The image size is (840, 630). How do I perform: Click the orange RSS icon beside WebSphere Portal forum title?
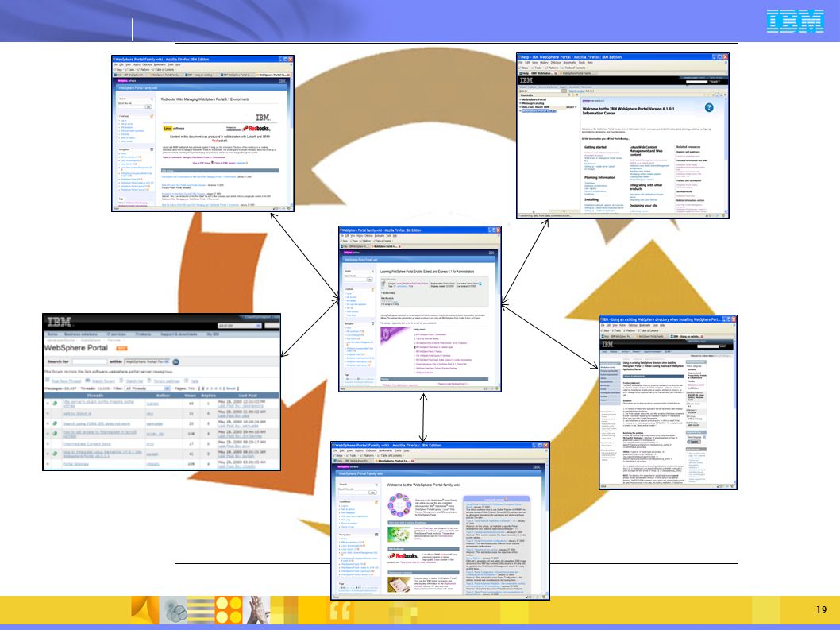click(x=121, y=349)
